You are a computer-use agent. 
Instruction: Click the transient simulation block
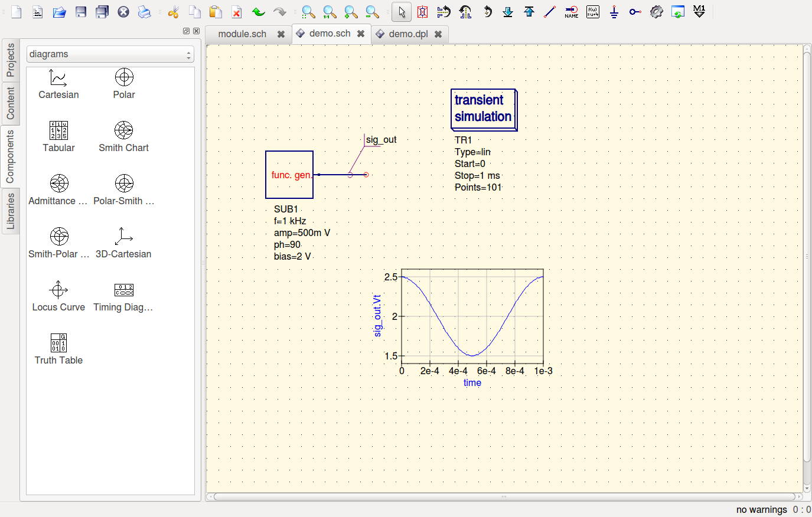click(484, 109)
